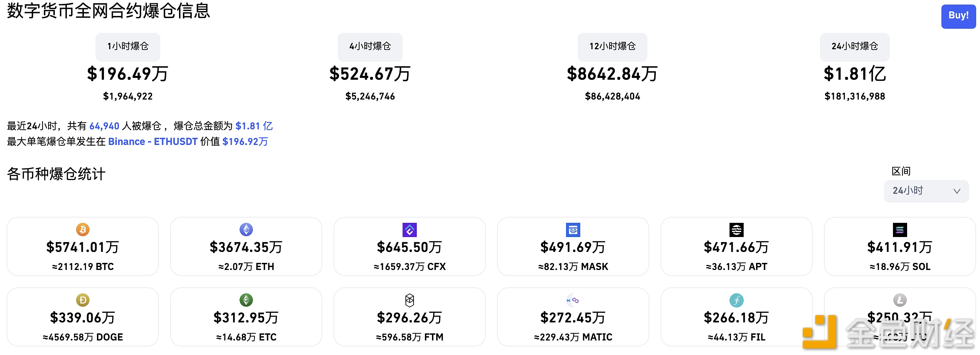Click the Solana token icon
Viewport: 980px width, 355px height.
[x=900, y=229]
